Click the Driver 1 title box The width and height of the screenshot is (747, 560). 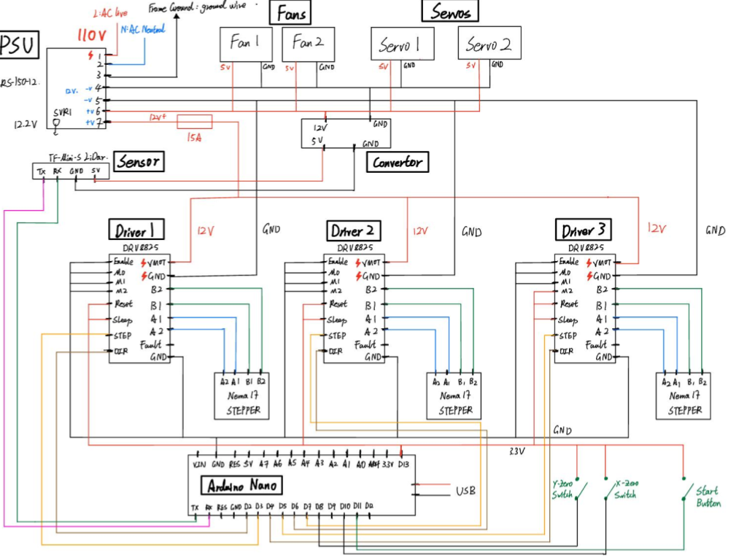136,230
